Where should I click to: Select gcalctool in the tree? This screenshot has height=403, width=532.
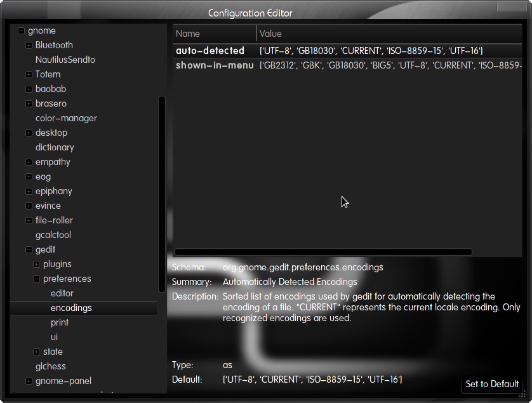pos(53,235)
